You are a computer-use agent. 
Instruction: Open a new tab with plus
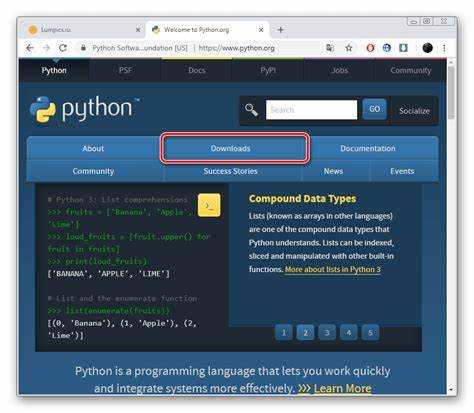(x=281, y=30)
